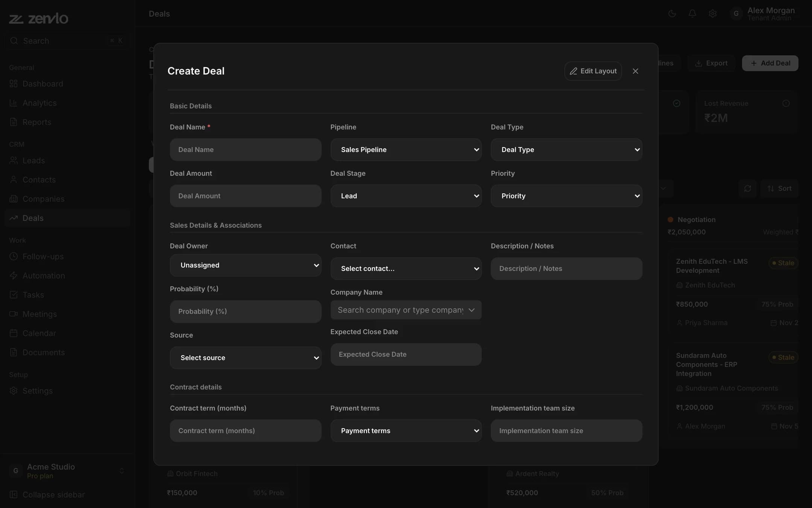This screenshot has height=508, width=812.
Task: Click the Probability (%) field
Action: [245, 312]
